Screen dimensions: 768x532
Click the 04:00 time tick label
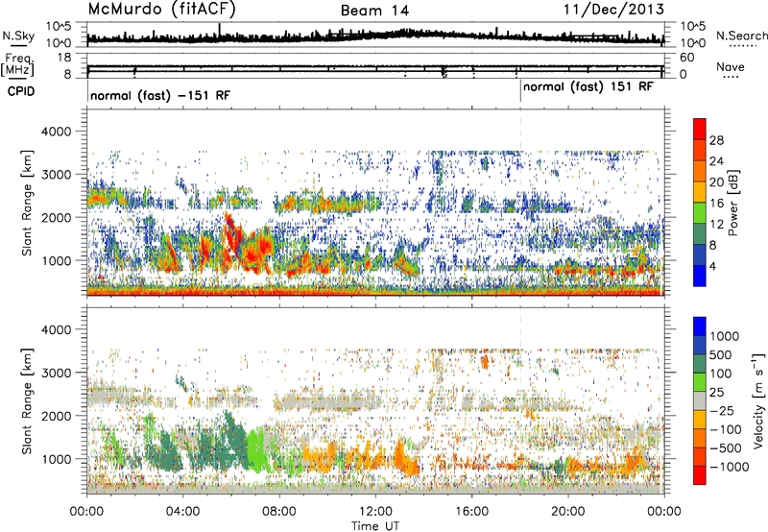click(182, 512)
